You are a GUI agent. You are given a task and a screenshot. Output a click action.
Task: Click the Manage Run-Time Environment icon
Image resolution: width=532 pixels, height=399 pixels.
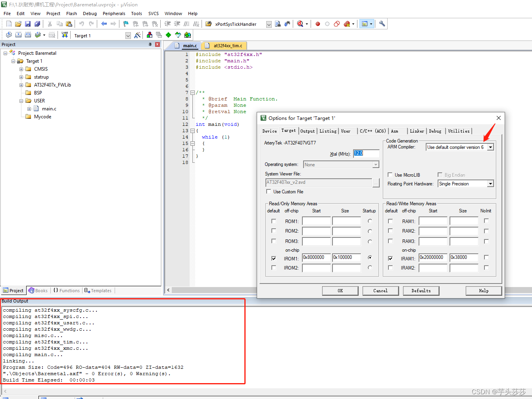coord(178,35)
